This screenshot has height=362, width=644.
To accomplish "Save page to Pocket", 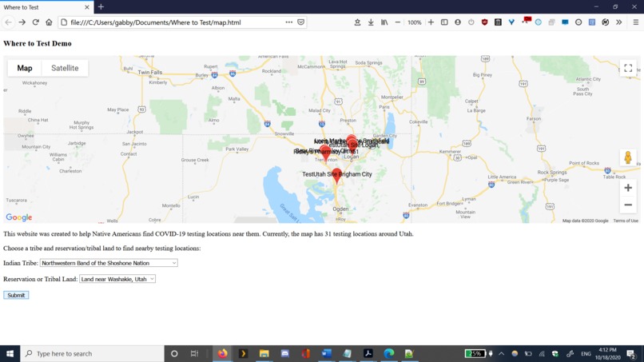I will [301, 22].
